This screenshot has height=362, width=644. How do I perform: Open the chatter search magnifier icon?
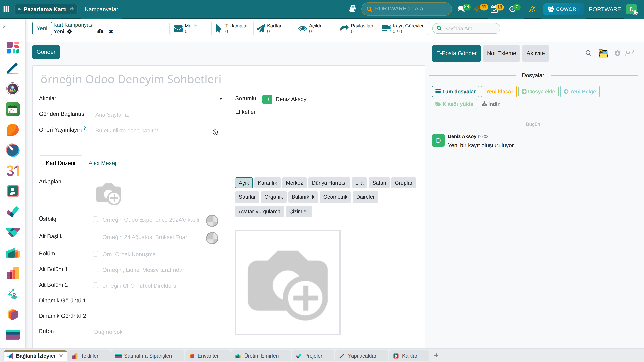[588, 53]
